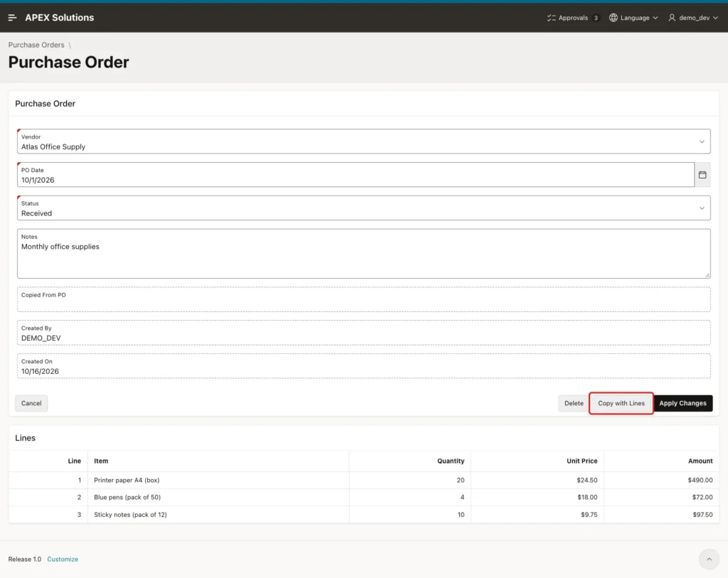Click the Amount column header
The height and width of the screenshot is (578, 728).
[x=700, y=461]
